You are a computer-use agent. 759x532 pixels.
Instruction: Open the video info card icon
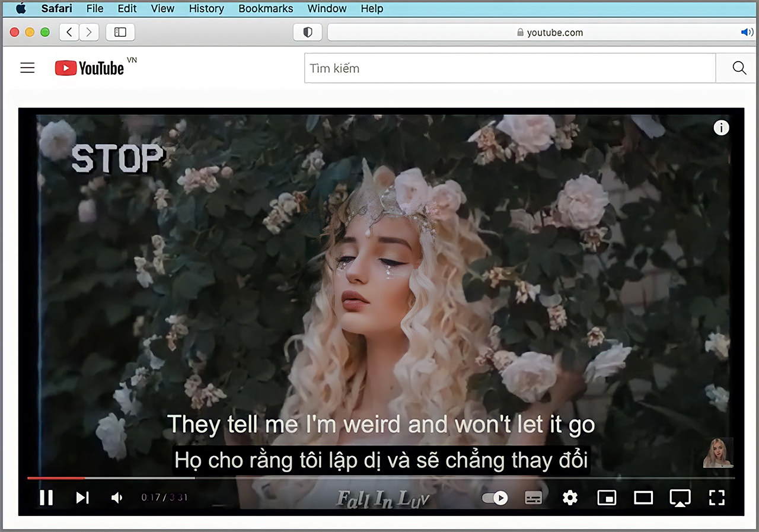coord(721,128)
